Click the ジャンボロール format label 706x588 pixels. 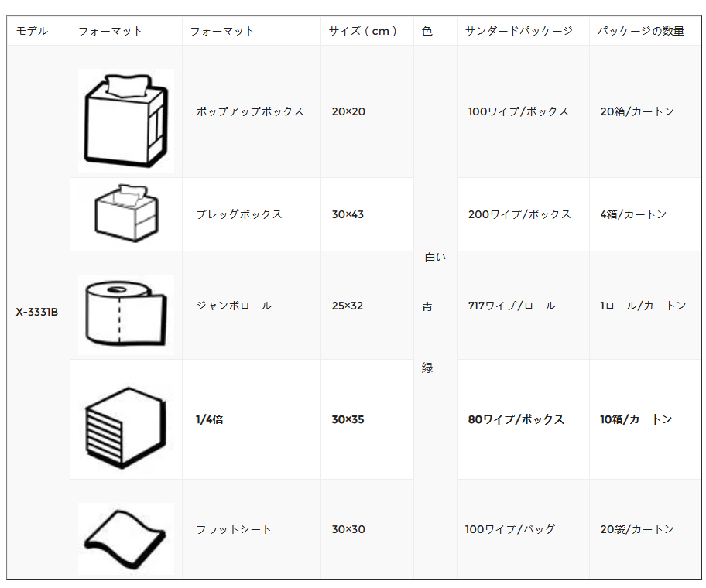click(x=234, y=306)
